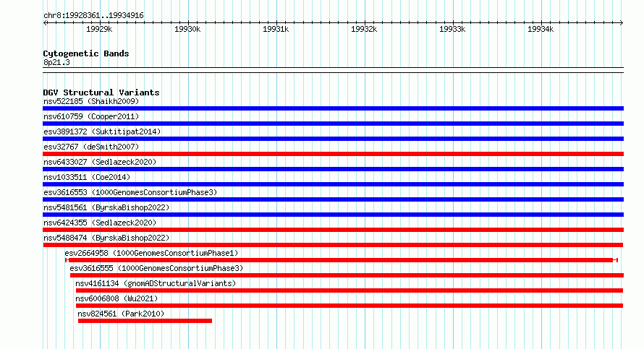Select the blue bar under esv3891372
644x349 pixels.
click(333, 139)
